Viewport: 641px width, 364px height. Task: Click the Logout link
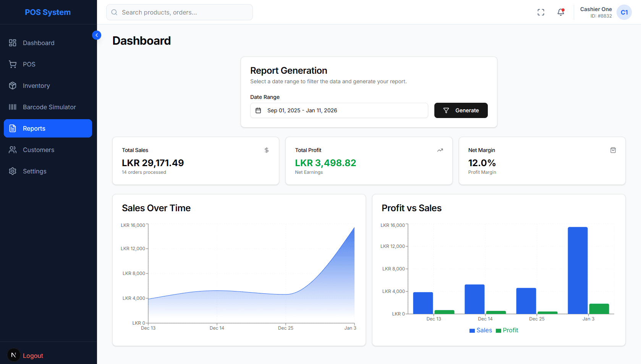click(x=33, y=356)
